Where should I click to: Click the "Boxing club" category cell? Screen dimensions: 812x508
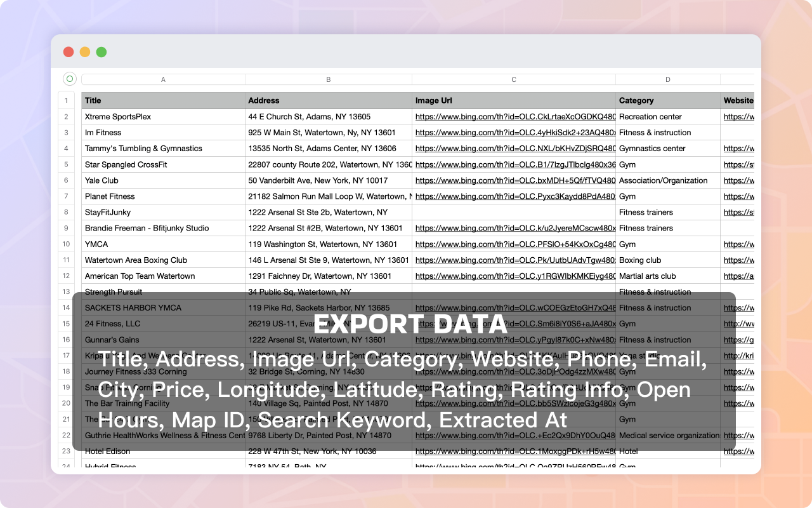click(668, 260)
